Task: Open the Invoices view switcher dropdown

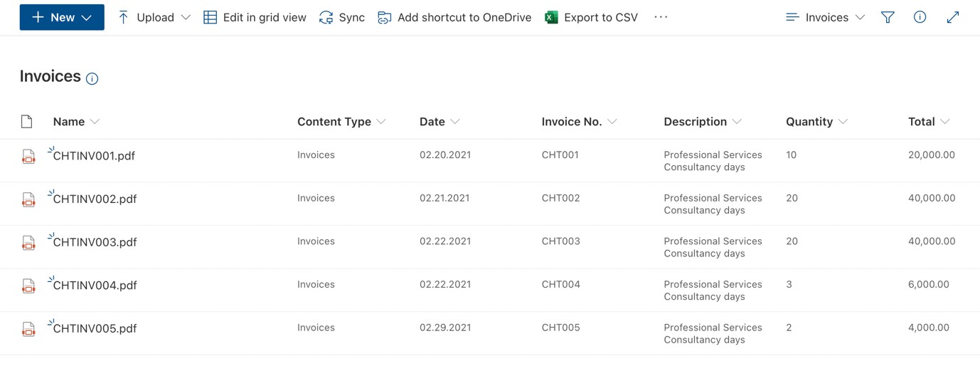Action: coord(825,17)
